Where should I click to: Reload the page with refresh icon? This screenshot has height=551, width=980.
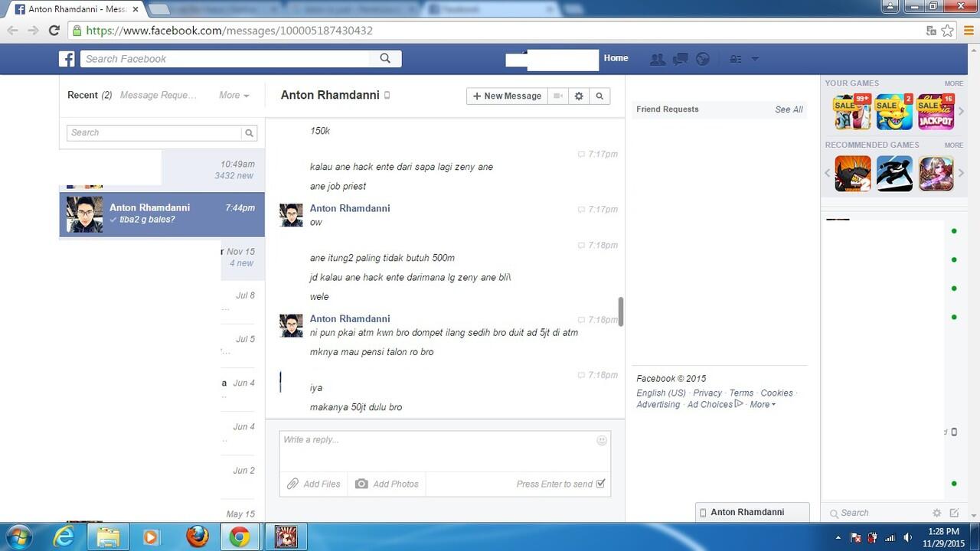point(54,31)
